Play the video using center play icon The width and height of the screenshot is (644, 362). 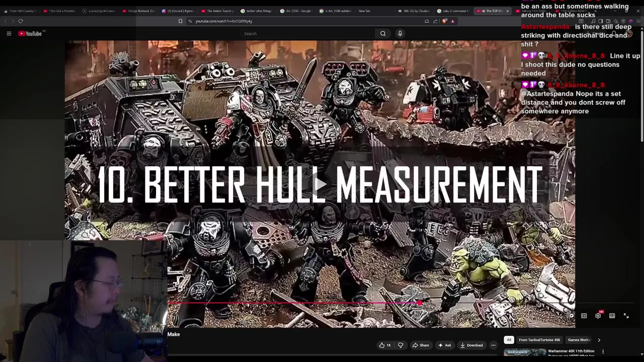pos(320,184)
